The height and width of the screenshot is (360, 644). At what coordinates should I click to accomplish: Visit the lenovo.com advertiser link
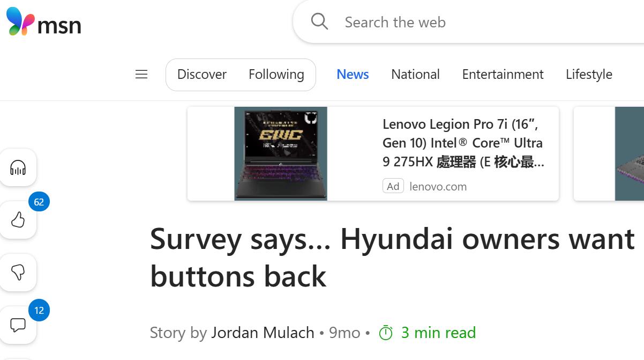click(x=438, y=187)
